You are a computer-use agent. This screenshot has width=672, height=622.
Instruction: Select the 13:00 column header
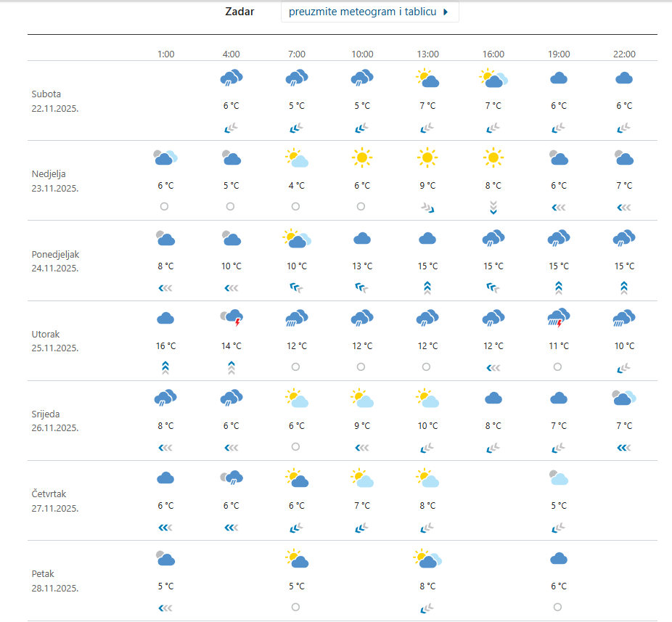[x=427, y=54]
